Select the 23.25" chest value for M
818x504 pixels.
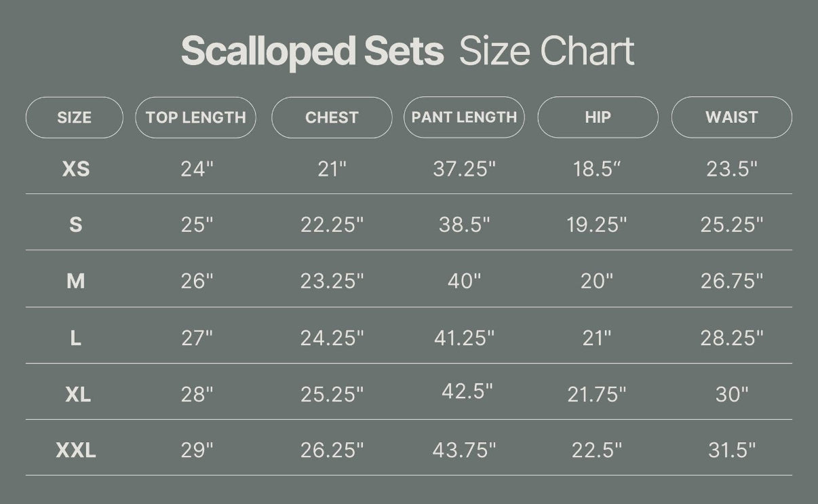click(x=332, y=281)
